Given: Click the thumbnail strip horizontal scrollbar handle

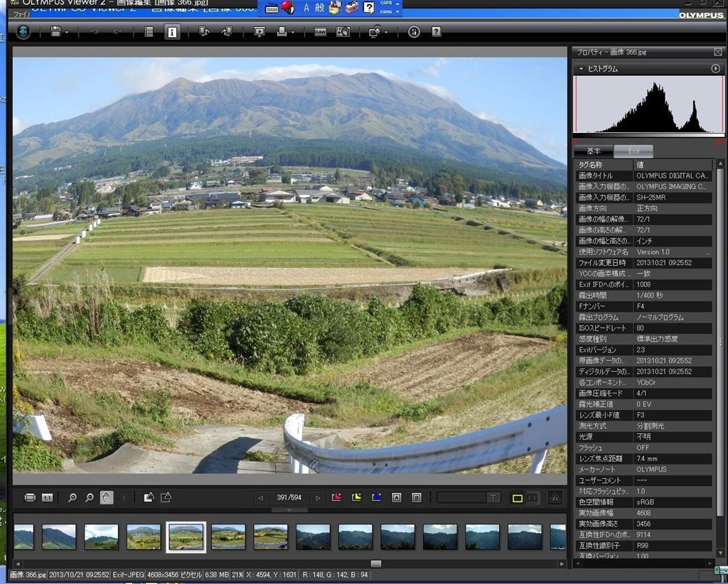Looking at the screenshot, I should pyautogui.click(x=375, y=563).
